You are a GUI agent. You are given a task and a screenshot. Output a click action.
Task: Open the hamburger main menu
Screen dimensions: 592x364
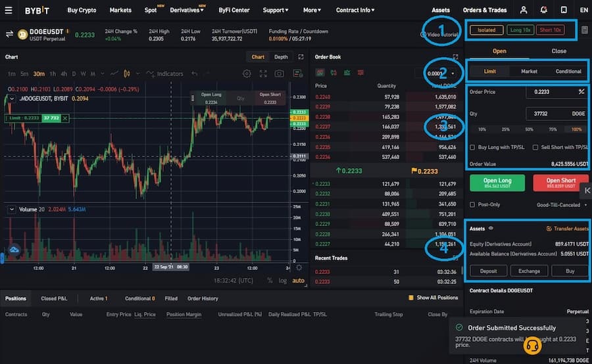[x=9, y=11]
